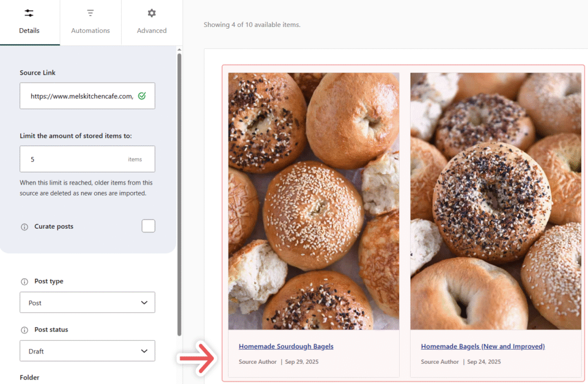Click the green validation checkmark in Source Link
588x384 pixels.
click(142, 95)
